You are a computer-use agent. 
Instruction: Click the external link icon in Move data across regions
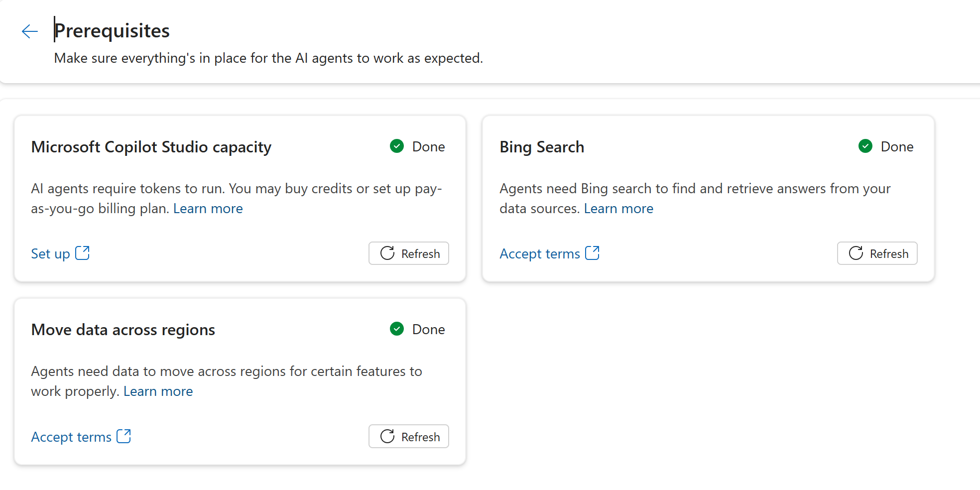(x=123, y=436)
